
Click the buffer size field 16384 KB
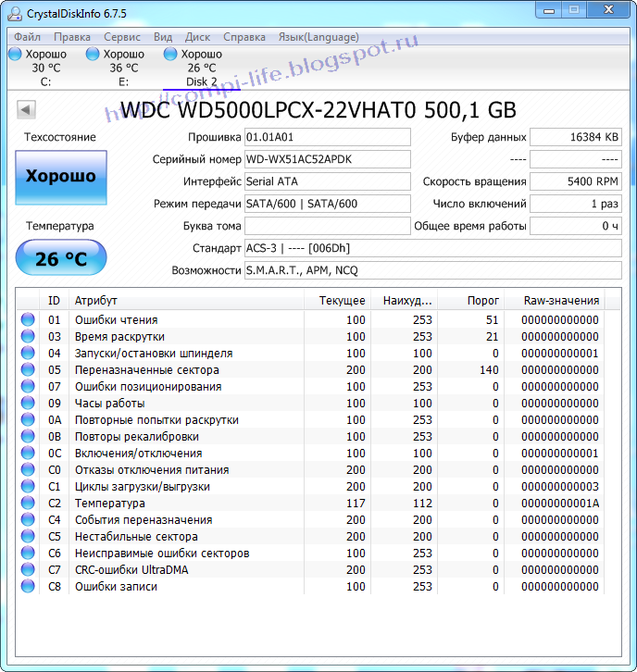576,137
